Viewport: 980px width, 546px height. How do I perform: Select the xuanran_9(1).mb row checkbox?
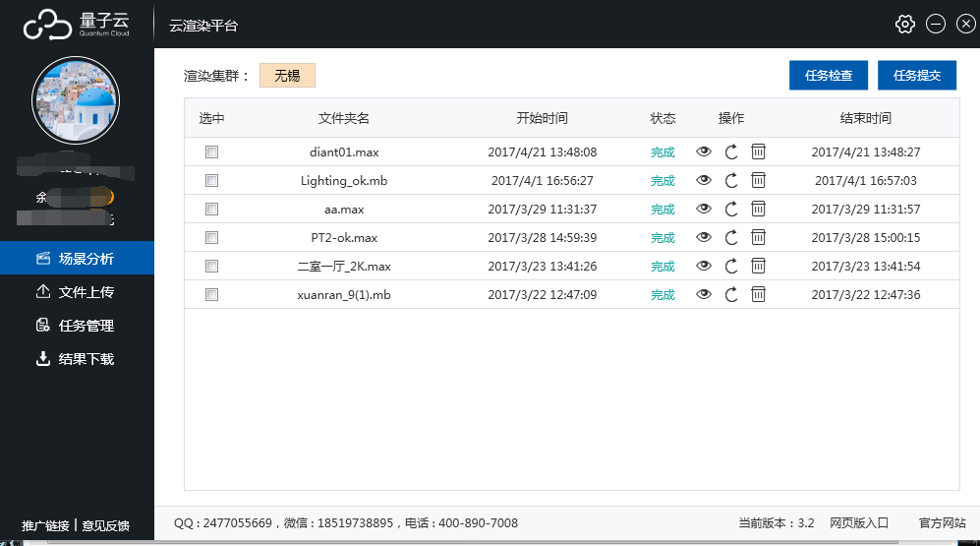[211, 295]
